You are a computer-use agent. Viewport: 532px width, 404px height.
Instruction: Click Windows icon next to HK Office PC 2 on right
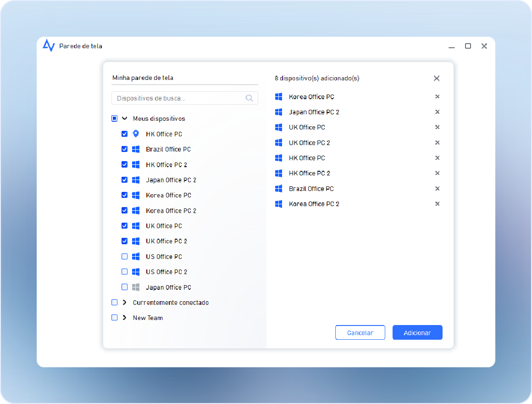pos(278,173)
